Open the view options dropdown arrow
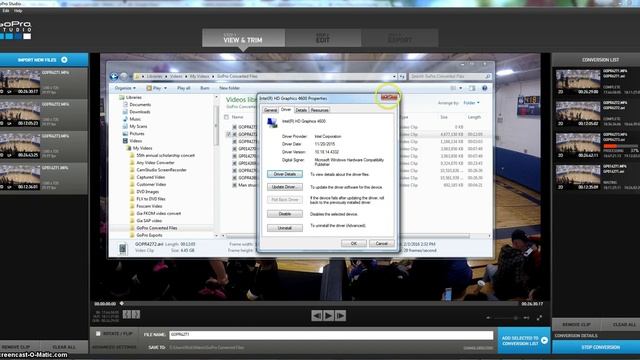Screen dimensions: 640x360 (x=461, y=88)
